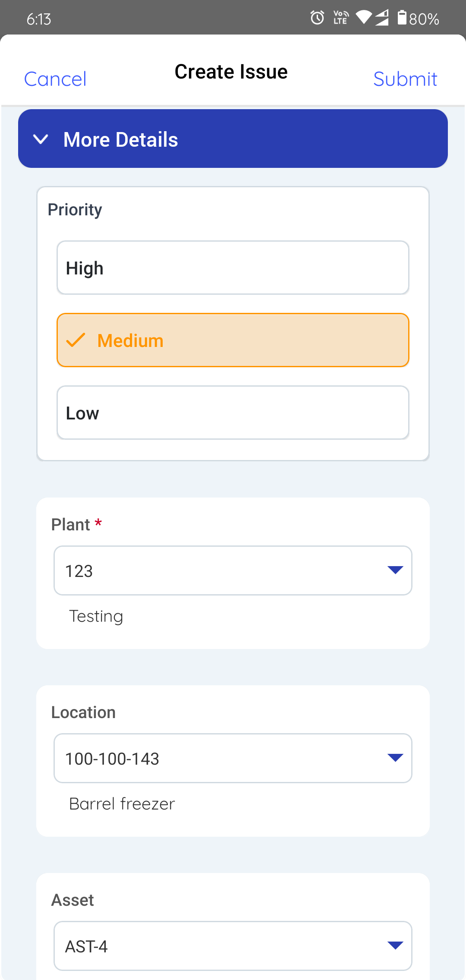466x980 pixels.
Task: Tap the Wi-Fi signal status icon
Action: pos(363,17)
